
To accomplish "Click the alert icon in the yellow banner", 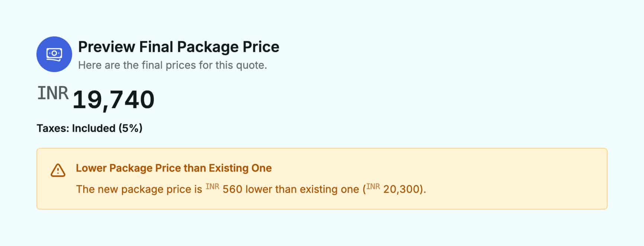I will [x=58, y=171].
